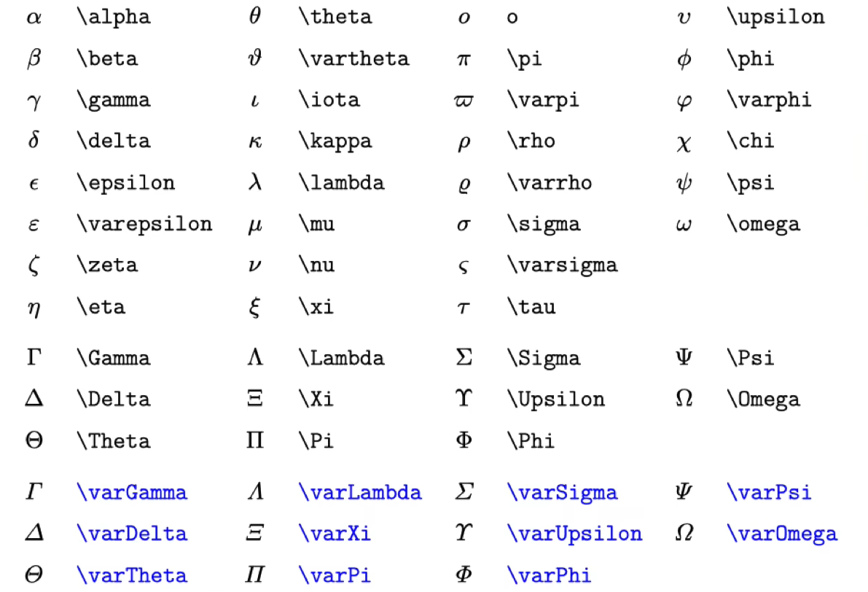
Task: Click the \varUpsilon blue link
Action: coord(574,534)
